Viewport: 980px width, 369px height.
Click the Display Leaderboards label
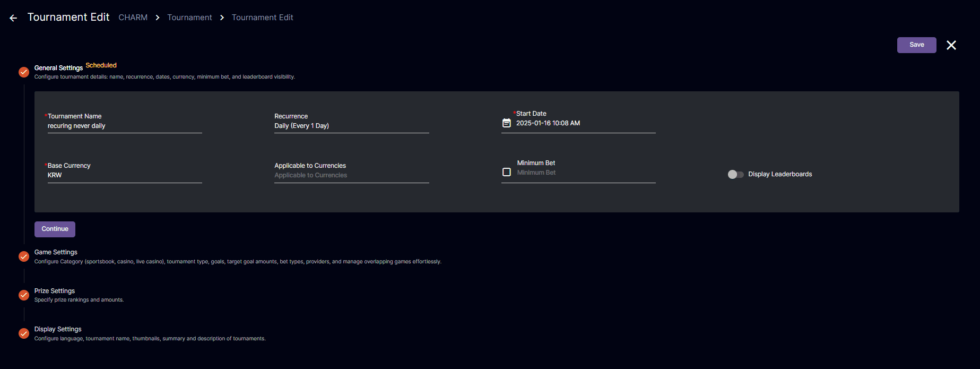tap(780, 174)
